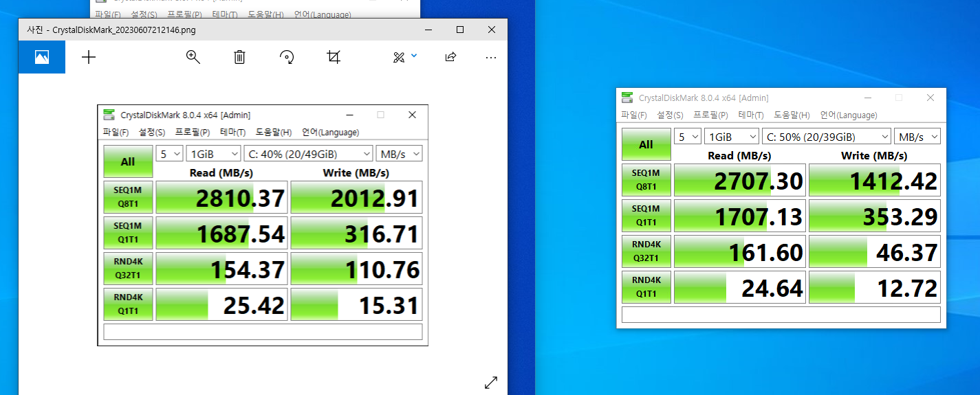Open the test count 5 dropdown
Image resolution: width=980 pixels, height=395 pixels.
click(687, 136)
